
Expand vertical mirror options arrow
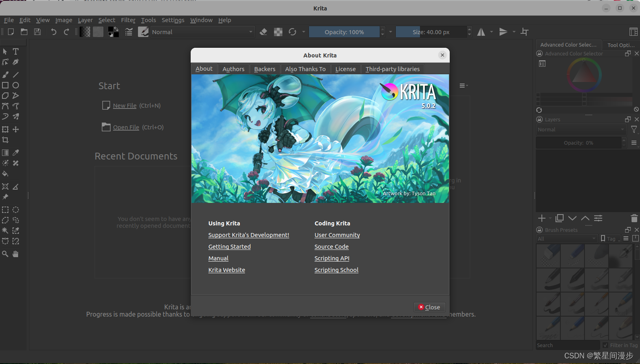point(514,32)
